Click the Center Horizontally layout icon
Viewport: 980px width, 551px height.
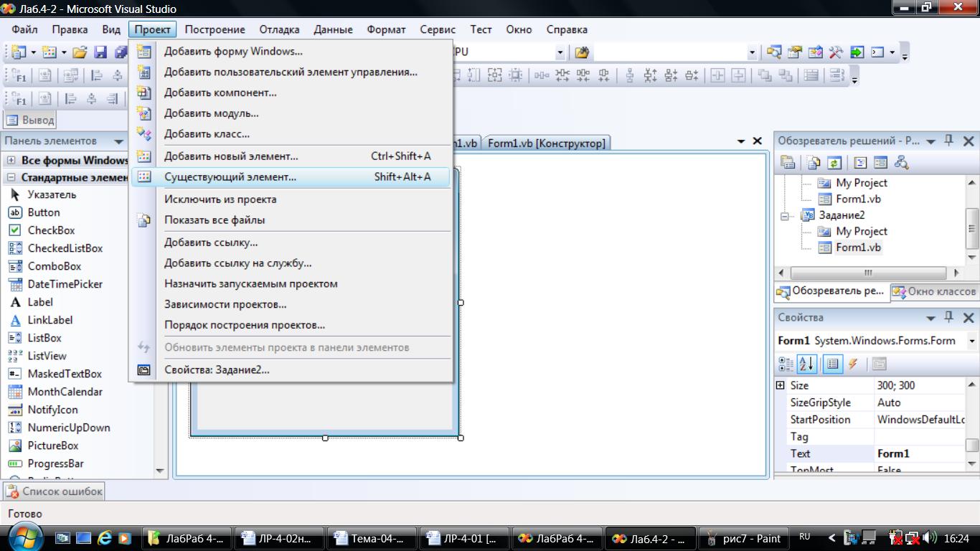717,75
